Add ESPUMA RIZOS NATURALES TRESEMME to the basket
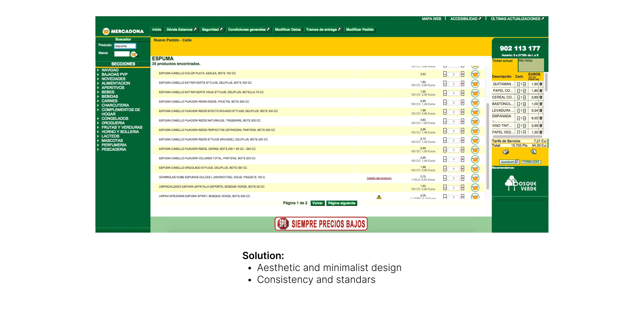644x323 pixels. (x=475, y=121)
